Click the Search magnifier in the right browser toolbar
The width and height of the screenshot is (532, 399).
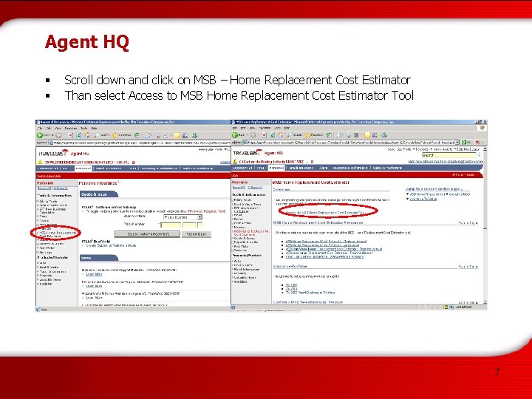click(290, 135)
